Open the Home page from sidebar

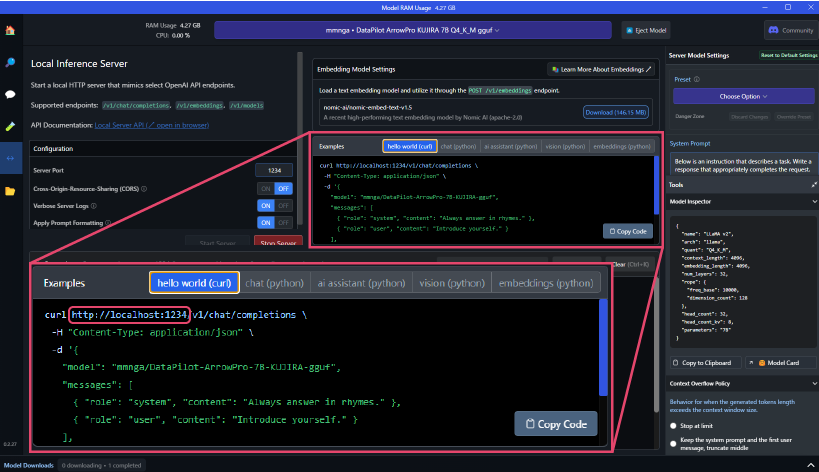point(10,31)
